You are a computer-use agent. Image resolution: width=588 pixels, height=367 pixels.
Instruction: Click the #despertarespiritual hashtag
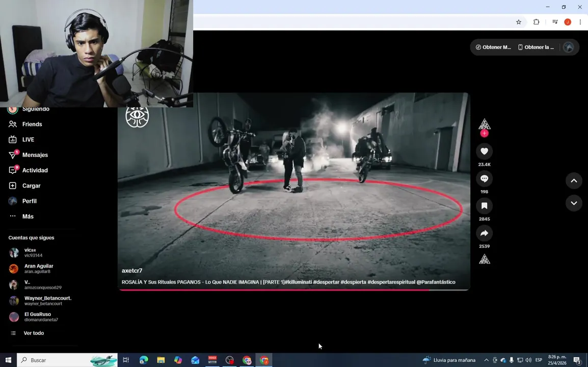391,282
